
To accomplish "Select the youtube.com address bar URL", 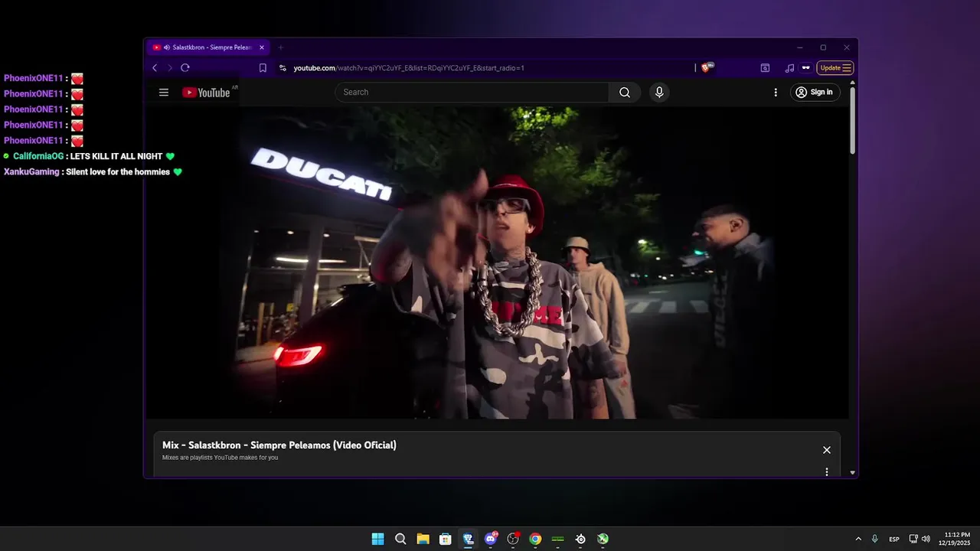I will point(409,68).
